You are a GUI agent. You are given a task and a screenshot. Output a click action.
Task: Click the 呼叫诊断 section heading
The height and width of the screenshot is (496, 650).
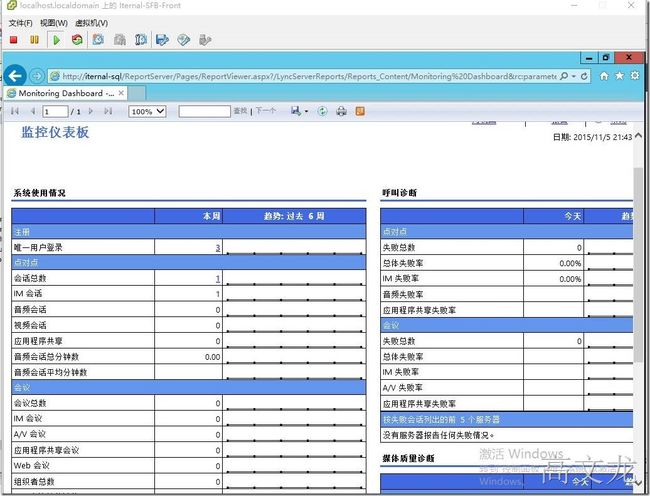pyautogui.click(x=400, y=193)
